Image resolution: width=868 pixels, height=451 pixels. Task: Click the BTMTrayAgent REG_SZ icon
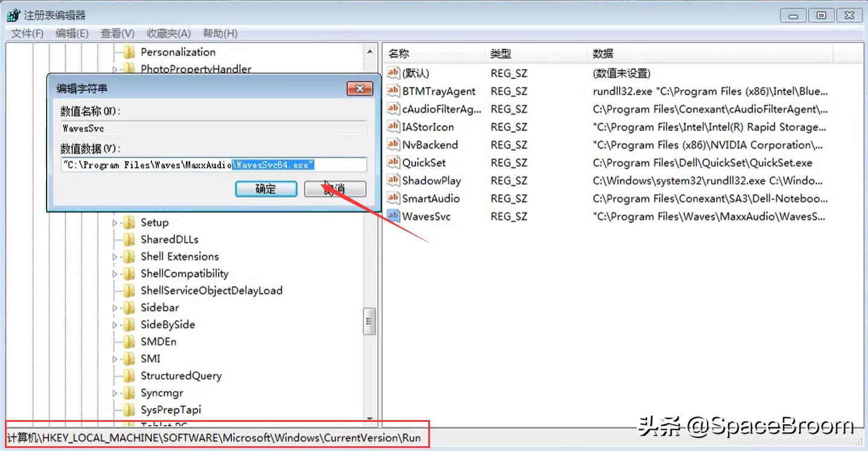392,91
